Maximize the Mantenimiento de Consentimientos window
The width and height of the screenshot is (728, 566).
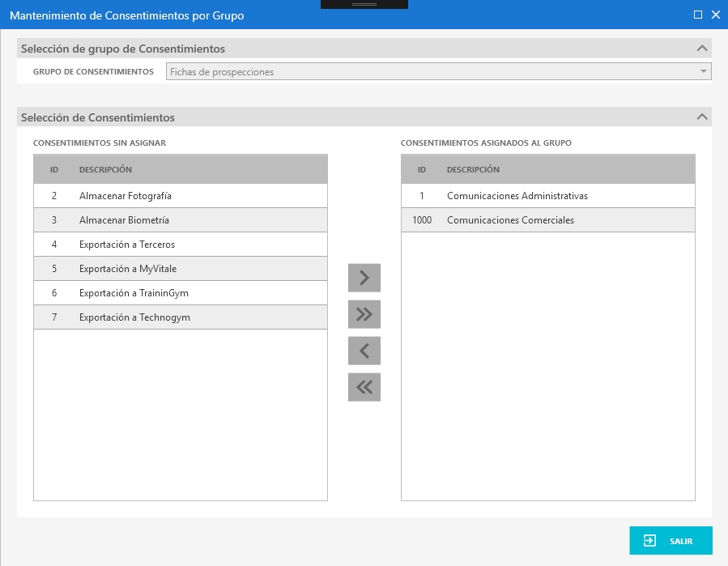pyautogui.click(x=698, y=15)
